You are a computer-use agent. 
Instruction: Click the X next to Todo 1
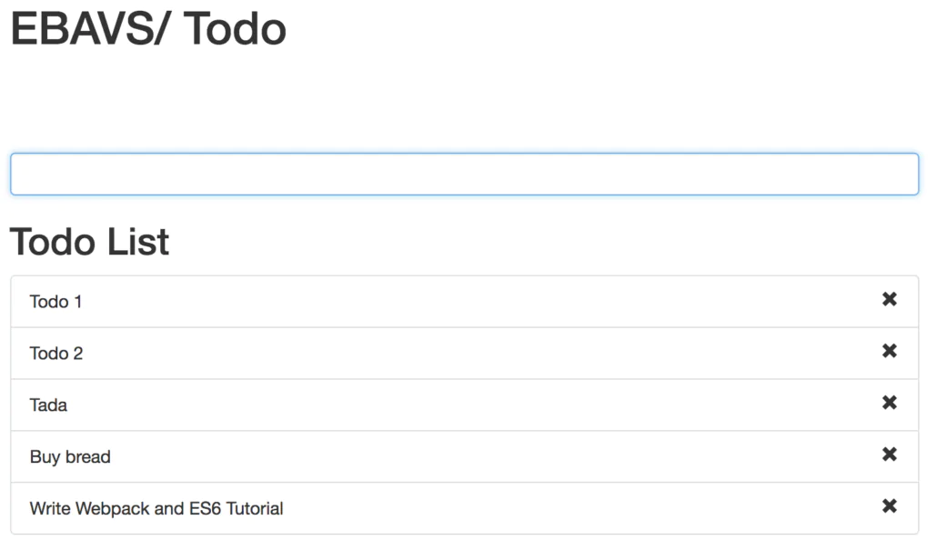coord(889,301)
